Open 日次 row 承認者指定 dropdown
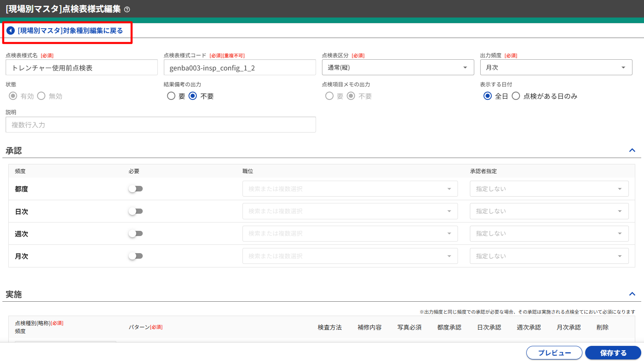 [549, 211]
